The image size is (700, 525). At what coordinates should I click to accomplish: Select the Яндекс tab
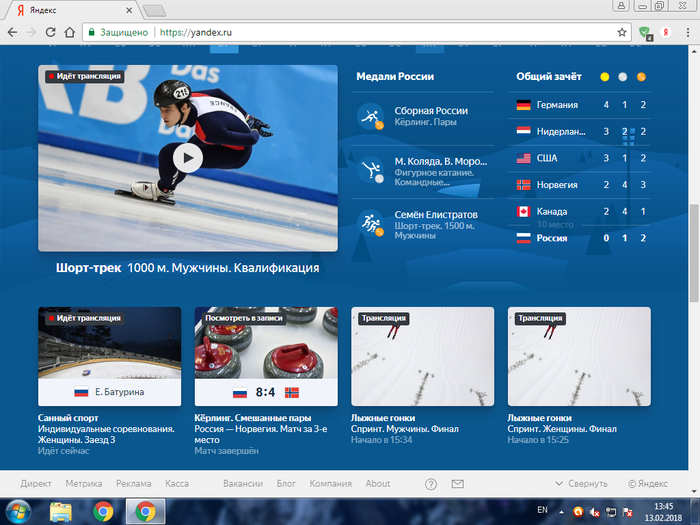click(x=71, y=10)
